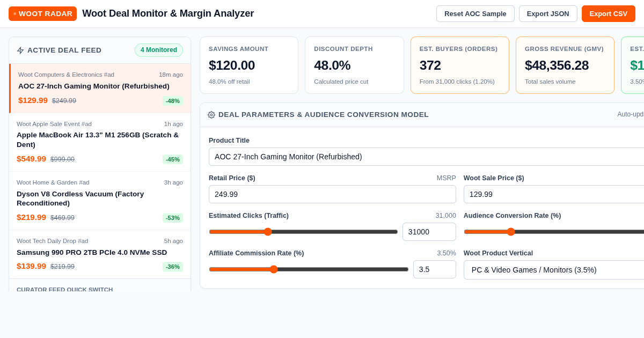Click the Woot Computers & Electronics #ad label
Image resolution: width=644 pixels, height=338 pixels.
(66, 75)
